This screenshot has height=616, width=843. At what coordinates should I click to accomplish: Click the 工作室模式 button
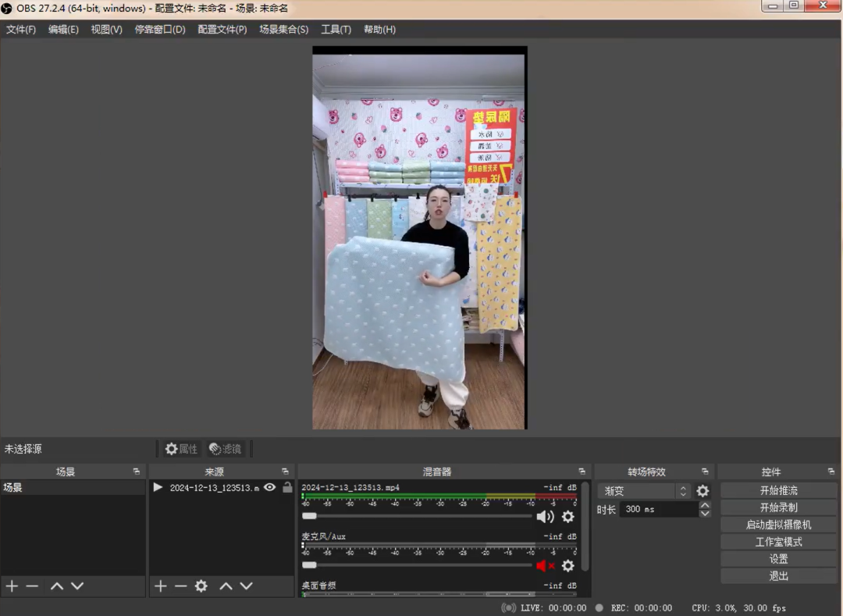coord(778,542)
